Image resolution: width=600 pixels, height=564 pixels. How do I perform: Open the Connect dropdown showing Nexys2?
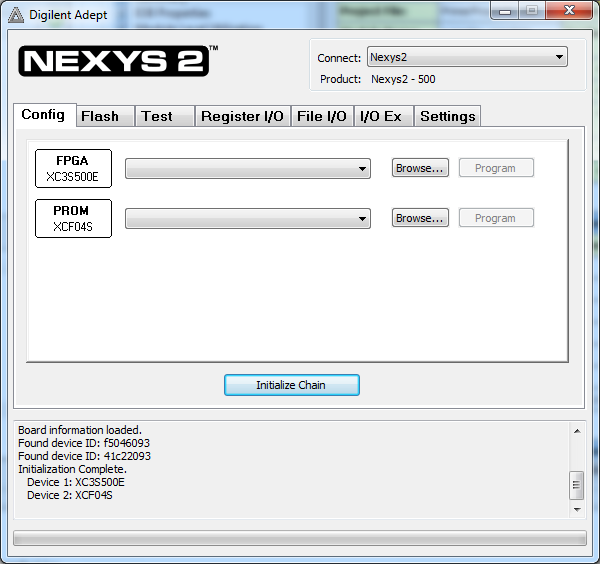tap(467, 57)
